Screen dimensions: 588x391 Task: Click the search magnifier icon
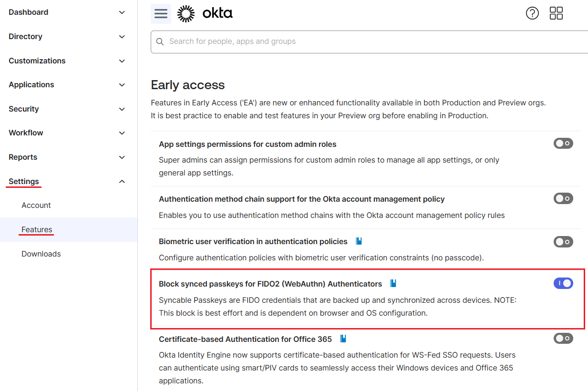pyautogui.click(x=160, y=42)
